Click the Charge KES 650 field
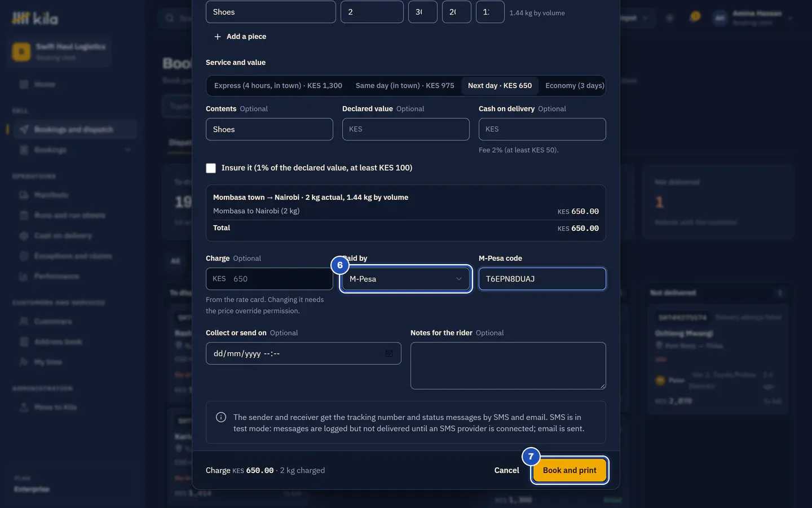 coord(270,279)
